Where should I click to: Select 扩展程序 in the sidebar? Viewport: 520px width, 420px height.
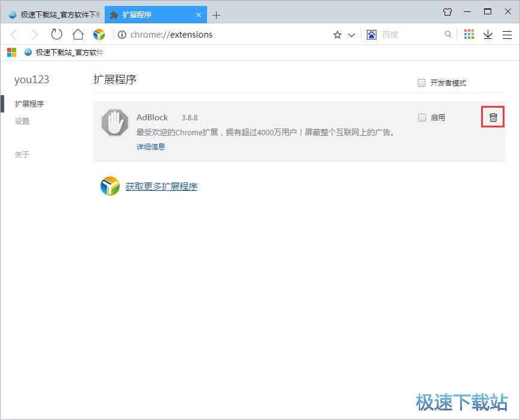pyautogui.click(x=29, y=104)
